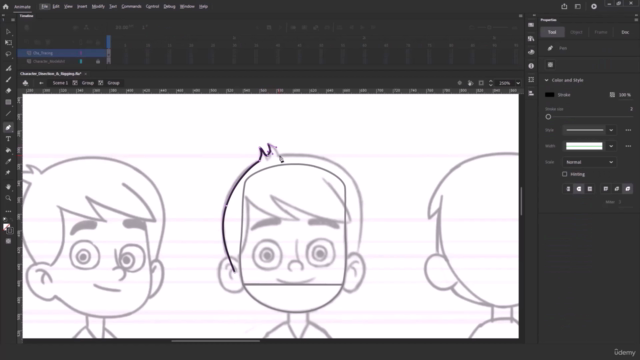Image resolution: width=640 pixels, height=360 pixels.
Task: Click the horizontal stage scrollbar
Action: click(216, 341)
